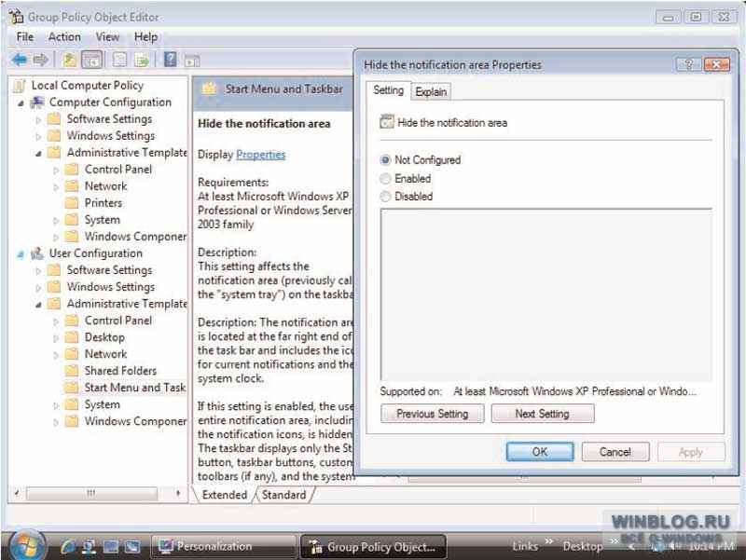The image size is (746, 560).
Task: Switch to the Setting tab
Action: (388, 90)
